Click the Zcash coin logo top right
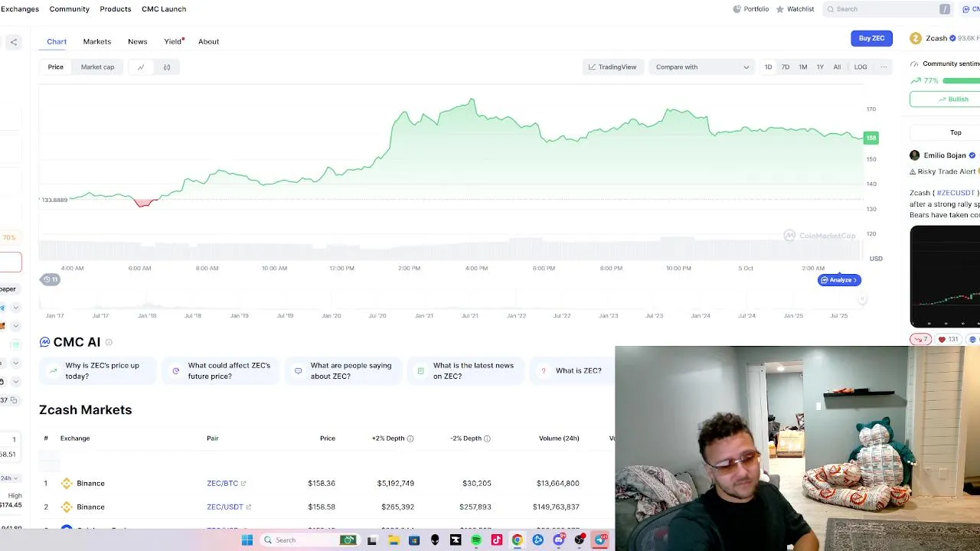The width and height of the screenshot is (980, 551). [915, 38]
